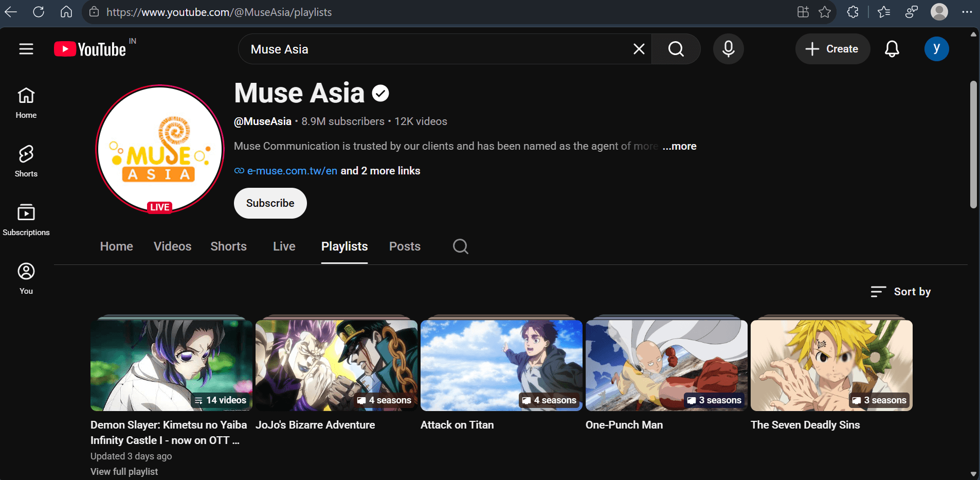This screenshot has height=480, width=980.
Task: Click the JoJo's Bizarre Adventure thumbnail
Action: pos(336,365)
